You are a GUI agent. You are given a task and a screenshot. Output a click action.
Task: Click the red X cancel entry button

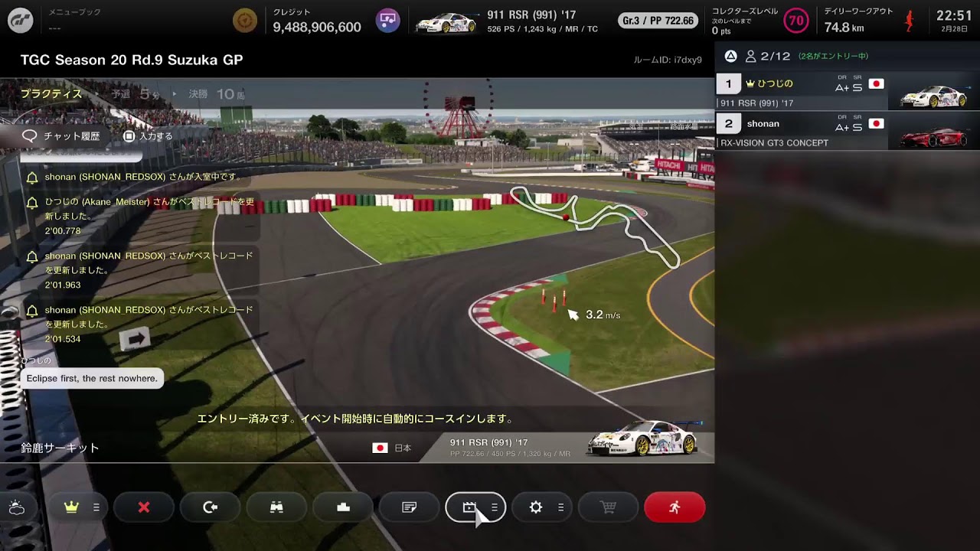[x=144, y=507]
